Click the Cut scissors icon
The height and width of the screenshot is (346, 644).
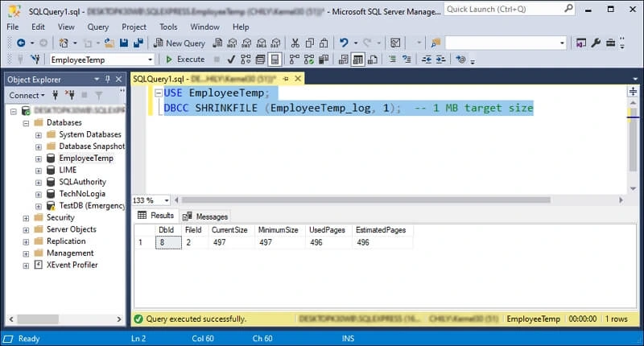tap(295, 43)
